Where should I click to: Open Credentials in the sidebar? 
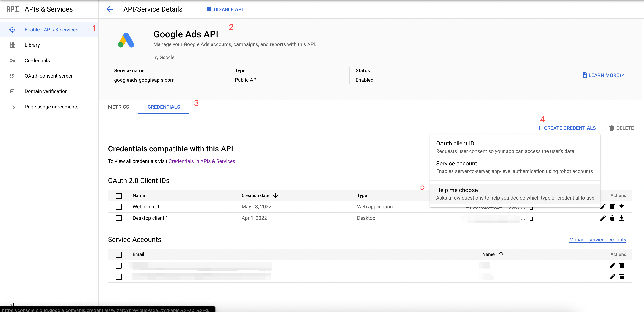49,60
